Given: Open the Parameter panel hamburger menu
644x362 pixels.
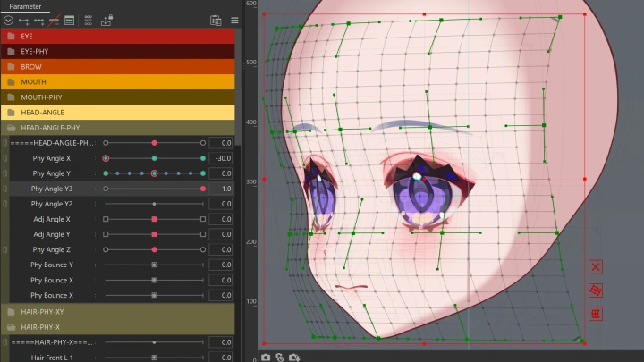Looking at the screenshot, I should tap(234, 20).
